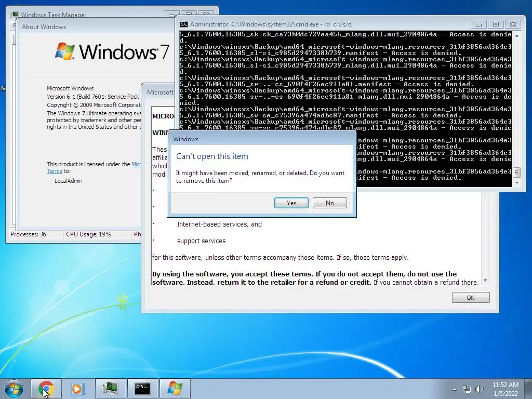Open the network tray icon

pyautogui.click(x=467, y=389)
